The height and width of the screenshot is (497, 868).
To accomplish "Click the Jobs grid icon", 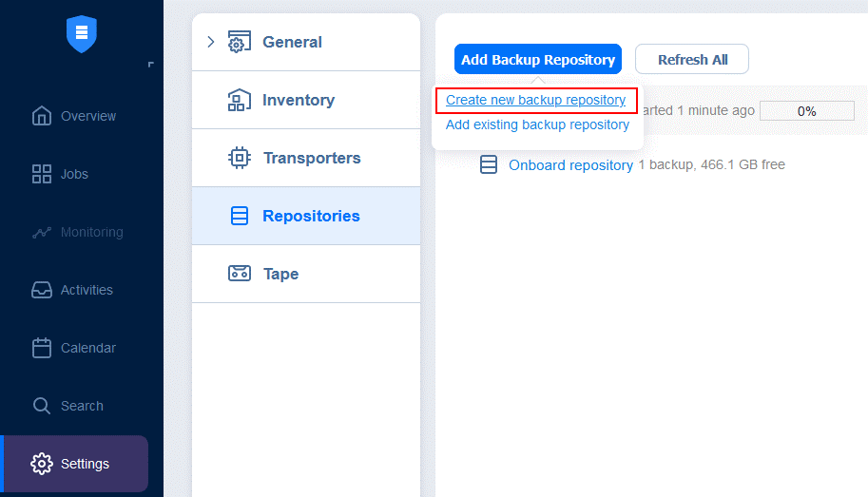I will coord(42,174).
